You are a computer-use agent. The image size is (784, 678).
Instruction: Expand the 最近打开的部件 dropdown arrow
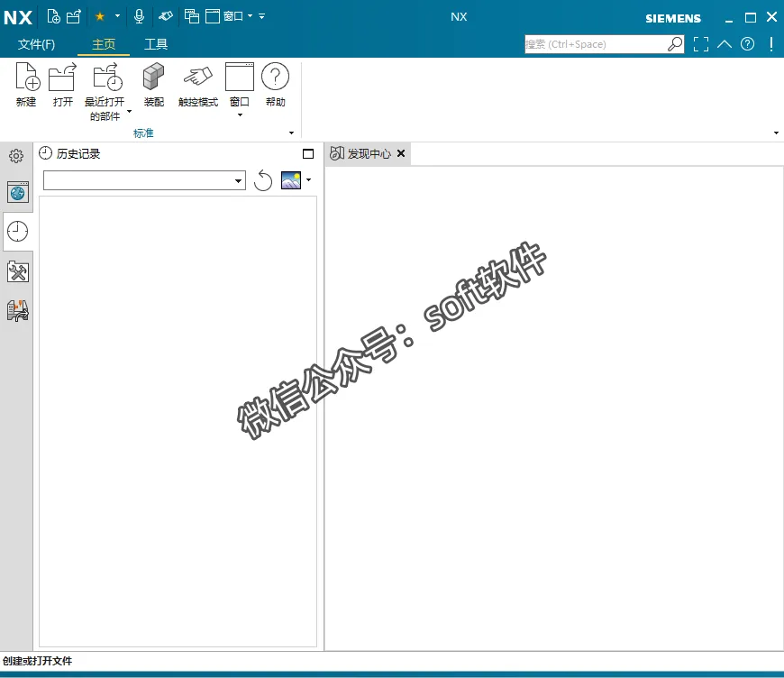point(130,111)
